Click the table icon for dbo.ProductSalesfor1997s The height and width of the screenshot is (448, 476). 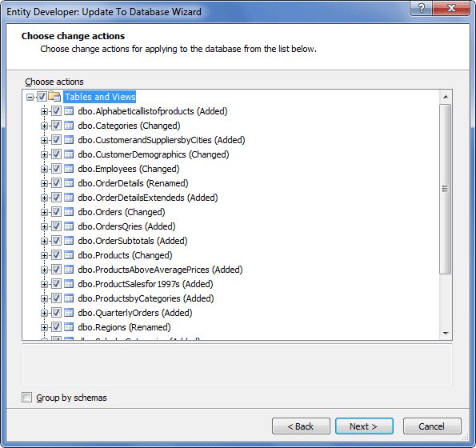click(x=69, y=284)
